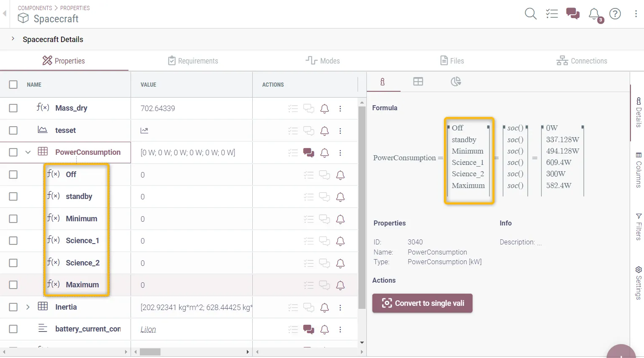644x358 pixels.
Task: Open the checklist icon in top header
Action: [x=551, y=14]
